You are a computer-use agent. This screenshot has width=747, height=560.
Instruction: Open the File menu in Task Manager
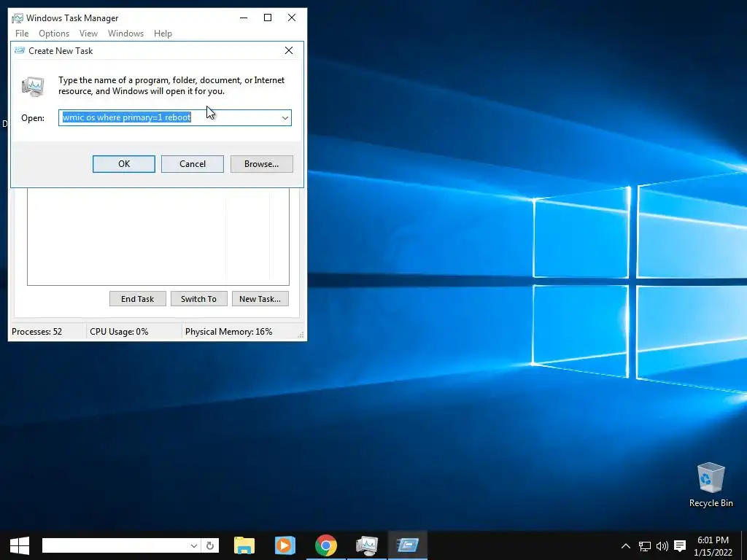click(x=22, y=34)
